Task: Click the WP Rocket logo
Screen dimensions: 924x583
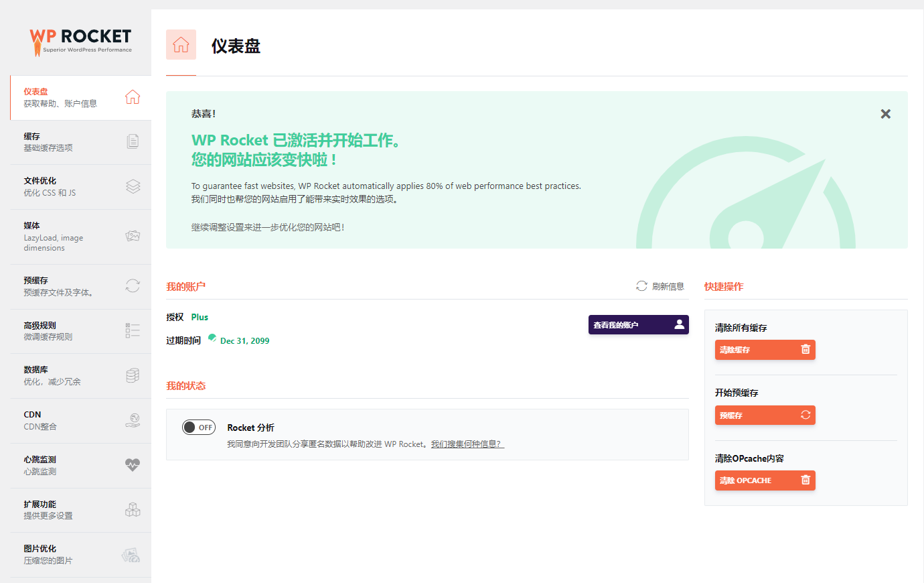Action: click(80, 42)
